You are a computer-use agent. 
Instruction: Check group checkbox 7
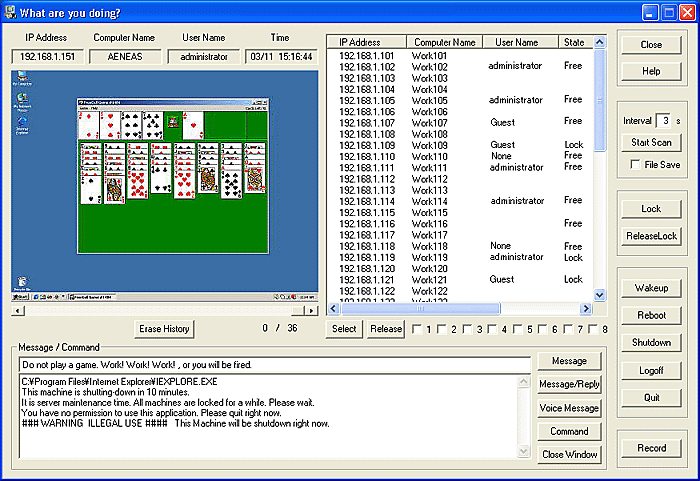click(568, 329)
